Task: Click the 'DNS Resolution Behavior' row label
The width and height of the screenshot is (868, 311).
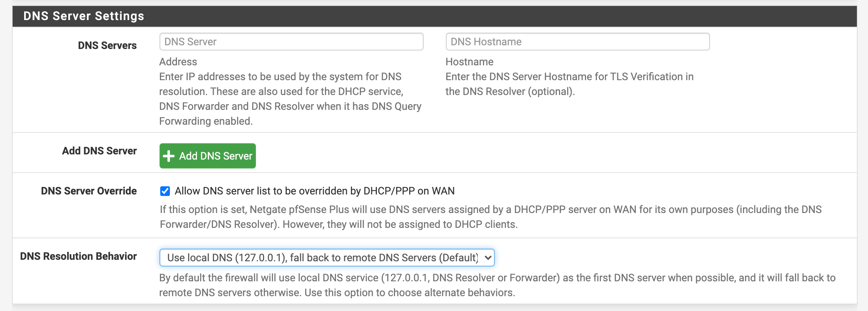Action: coord(78,256)
